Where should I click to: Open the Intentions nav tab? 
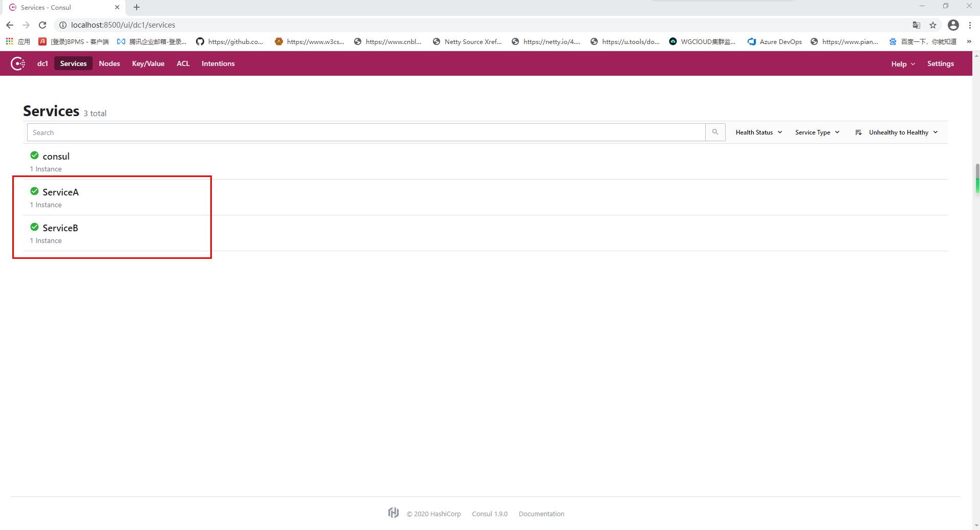click(218, 63)
